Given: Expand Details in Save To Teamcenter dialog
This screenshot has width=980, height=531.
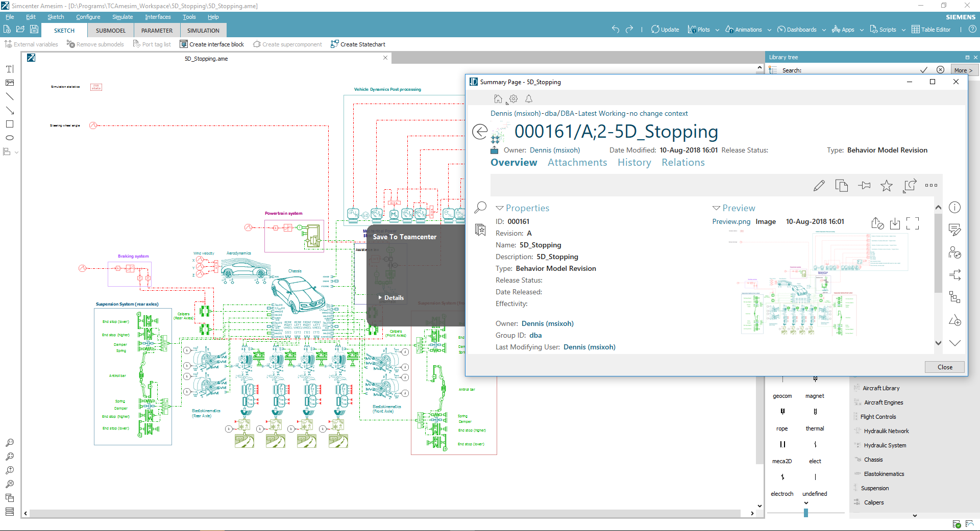Looking at the screenshot, I should pos(390,297).
